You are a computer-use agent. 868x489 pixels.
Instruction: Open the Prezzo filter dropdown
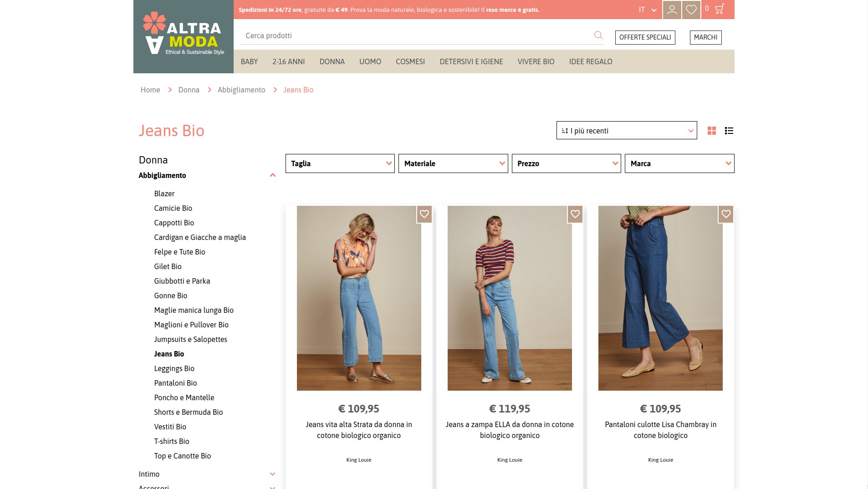pyautogui.click(x=566, y=163)
